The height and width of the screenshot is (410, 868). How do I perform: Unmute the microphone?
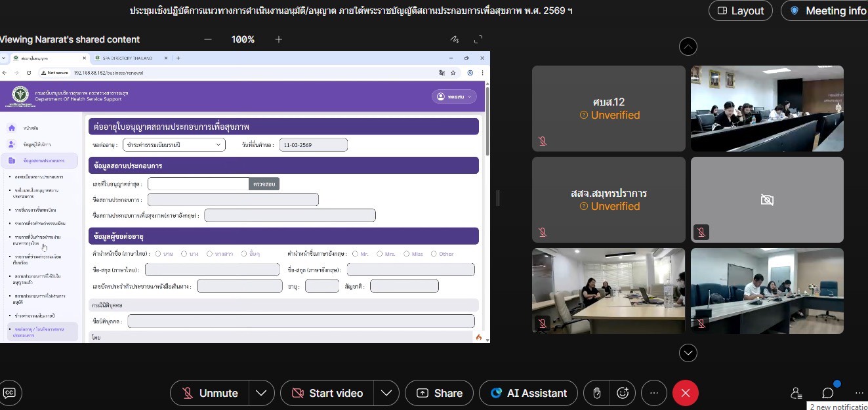pyautogui.click(x=210, y=393)
